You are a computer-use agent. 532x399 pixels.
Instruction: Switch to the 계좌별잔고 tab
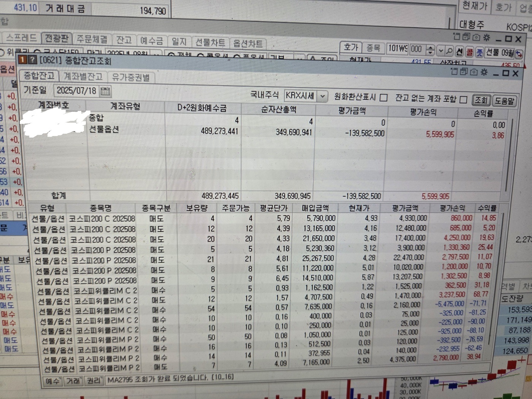click(x=83, y=76)
